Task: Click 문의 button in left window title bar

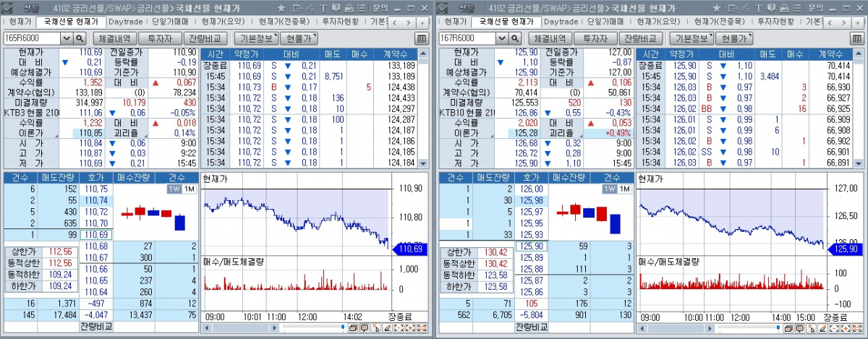Action: click(380, 7)
